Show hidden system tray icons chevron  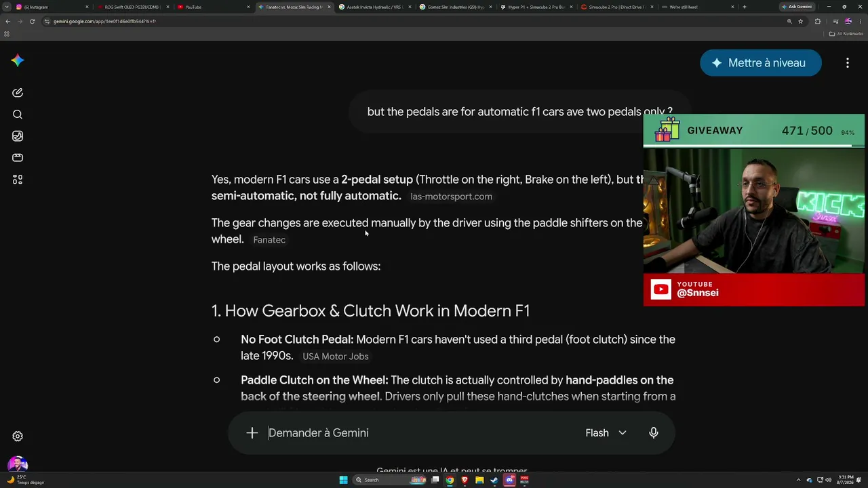click(x=800, y=480)
